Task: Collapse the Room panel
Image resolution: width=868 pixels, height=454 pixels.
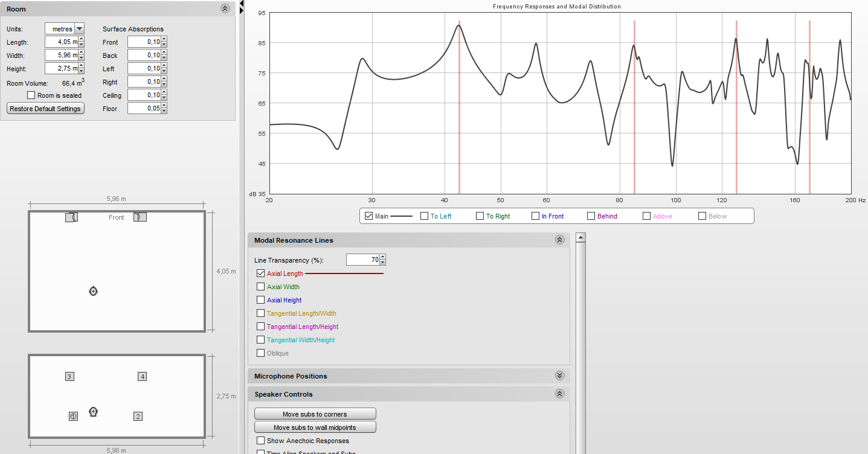Action: [225, 8]
